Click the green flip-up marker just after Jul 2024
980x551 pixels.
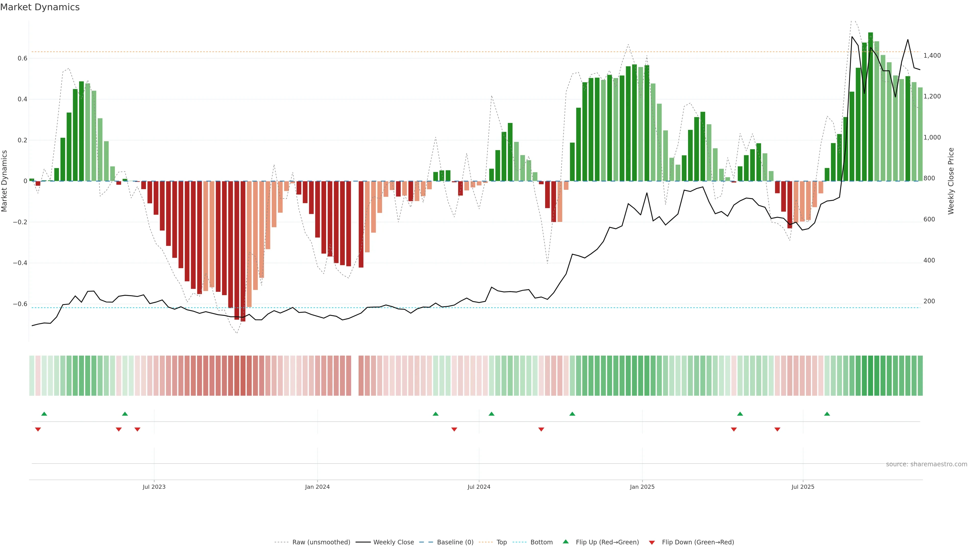point(492,414)
